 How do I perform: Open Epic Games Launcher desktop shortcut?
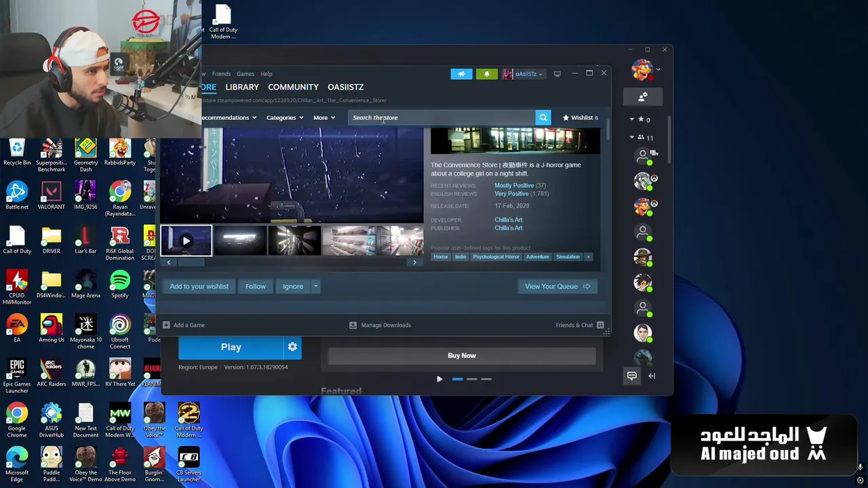point(17,376)
